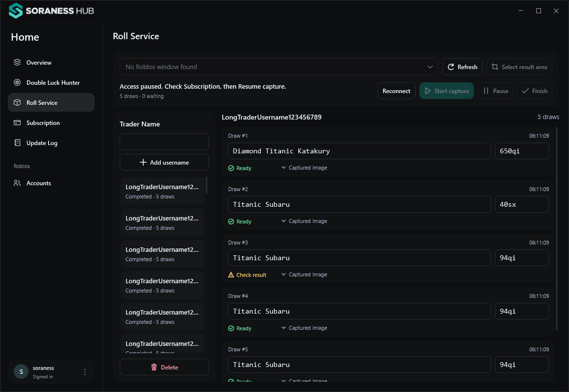This screenshot has width=569, height=392.
Task: Open the Update Log page
Action: pos(51,143)
